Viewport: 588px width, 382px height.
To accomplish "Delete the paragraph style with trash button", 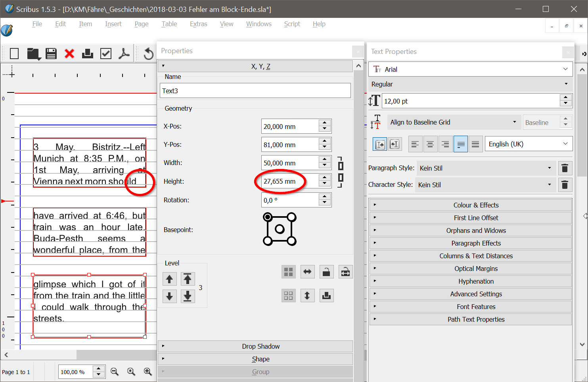I will pyautogui.click(x=565, y=168).
